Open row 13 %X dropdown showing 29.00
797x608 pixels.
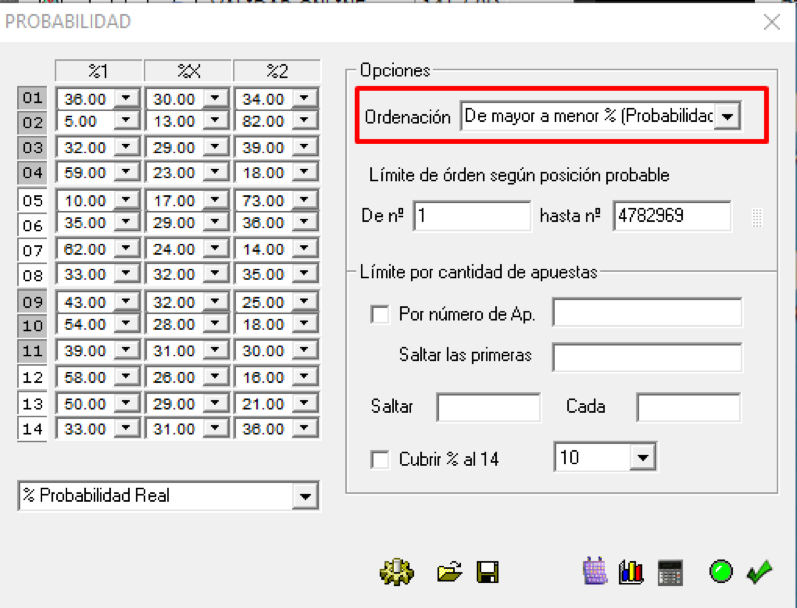[215, 403]
